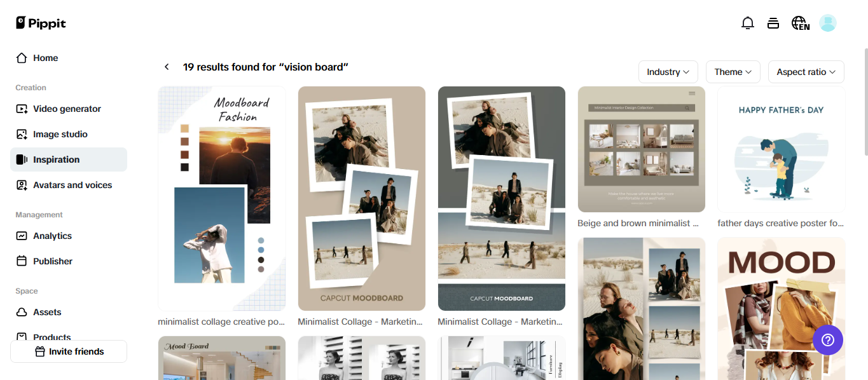Open the user profile avatar

point(827,24)
